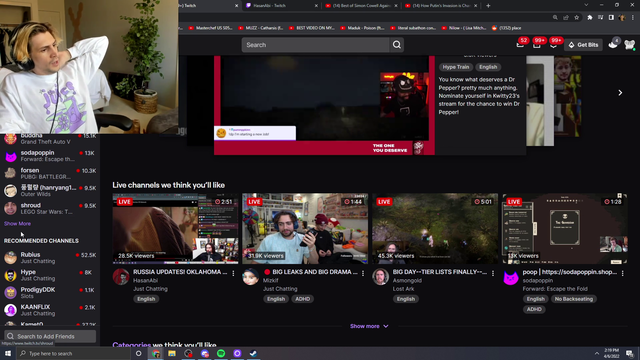Viewport: 640px width, 360px height.
Task: Open the literal subathon bookmark
Action: point(413,28)
